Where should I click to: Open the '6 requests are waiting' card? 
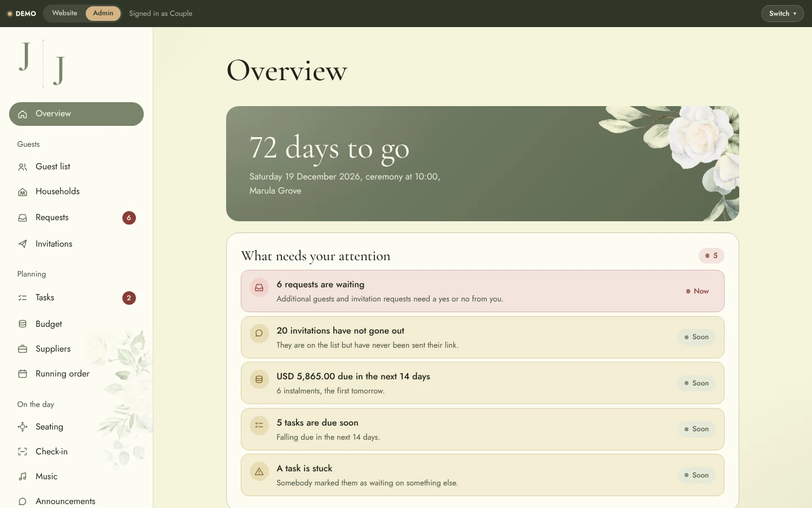(482, 291)
